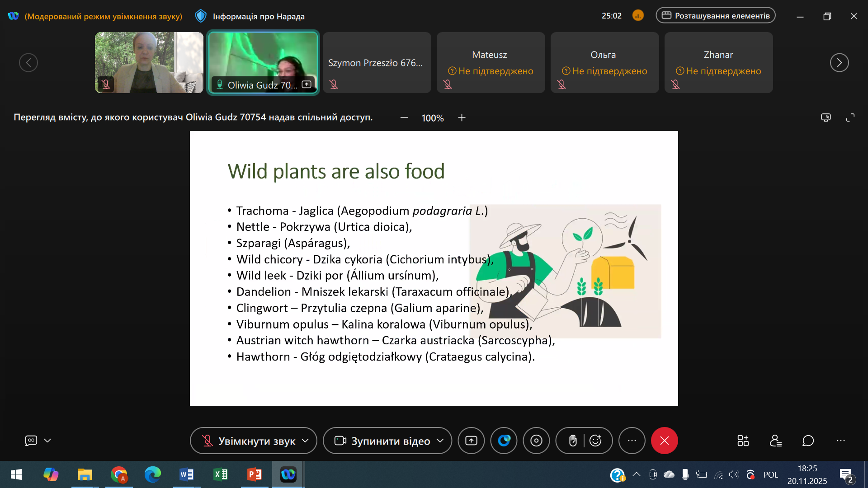This screenshot has height=488, width=868.
Task: Raise hand using the hand icon
Action: point(572,441)
